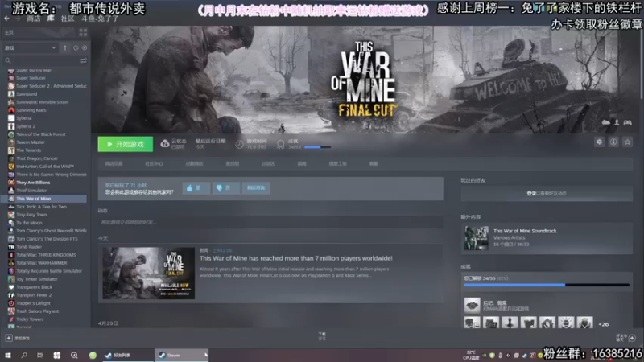Open the 7 million players news headline
This screenshot has height=362, width=644.
295,258
